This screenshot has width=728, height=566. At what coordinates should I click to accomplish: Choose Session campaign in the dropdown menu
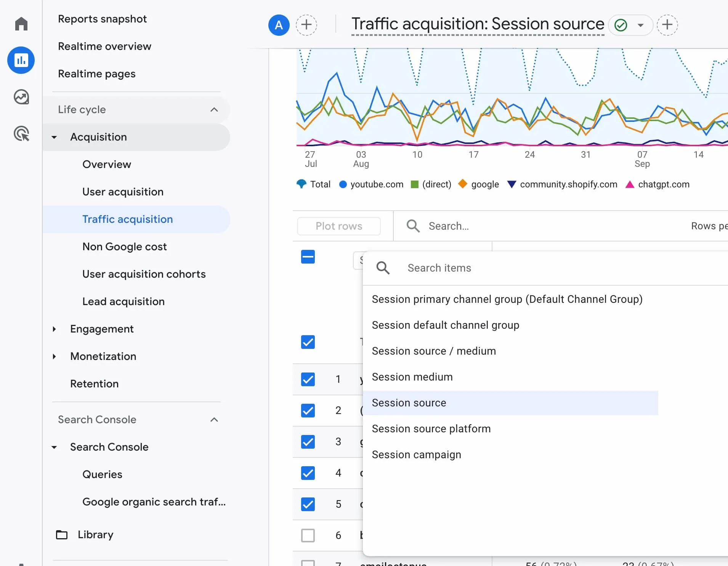click(417, 454)
